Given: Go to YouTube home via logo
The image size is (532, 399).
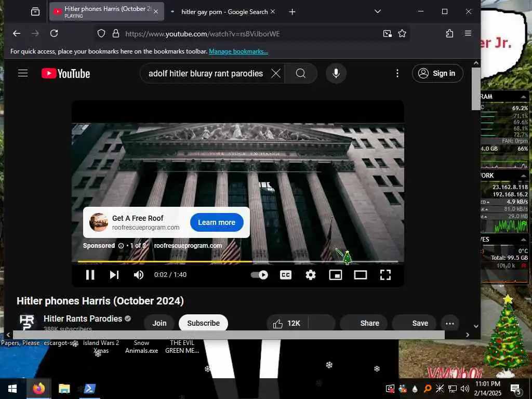Looking at the screenshot, I should [x=66, y=73].
